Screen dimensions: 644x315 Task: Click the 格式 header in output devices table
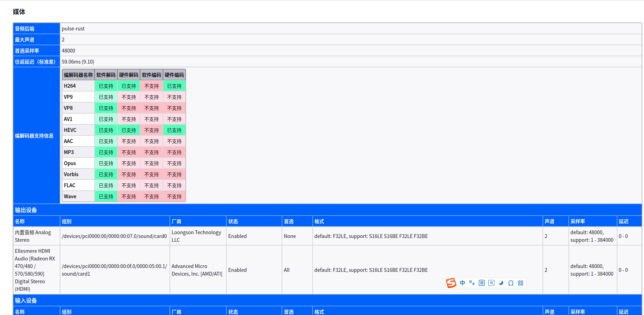point(428,221)
